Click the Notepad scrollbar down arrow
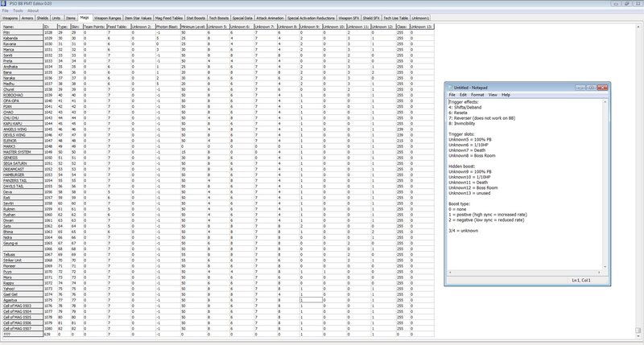Viewport: 644px width, 345px height. point(605,267)
